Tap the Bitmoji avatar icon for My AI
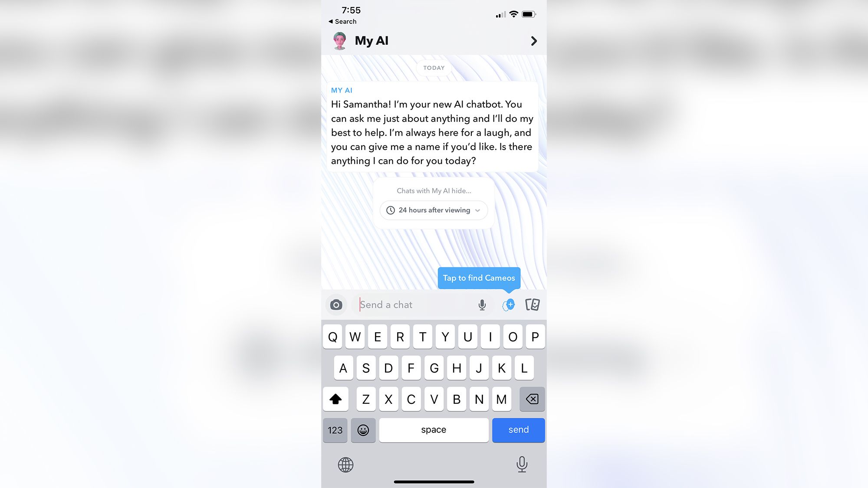 tap(340, 40)
